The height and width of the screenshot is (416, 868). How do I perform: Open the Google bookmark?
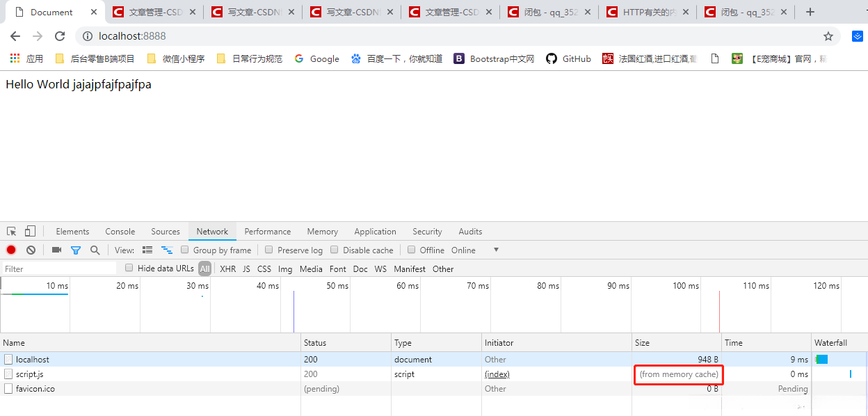pos(316,59)
